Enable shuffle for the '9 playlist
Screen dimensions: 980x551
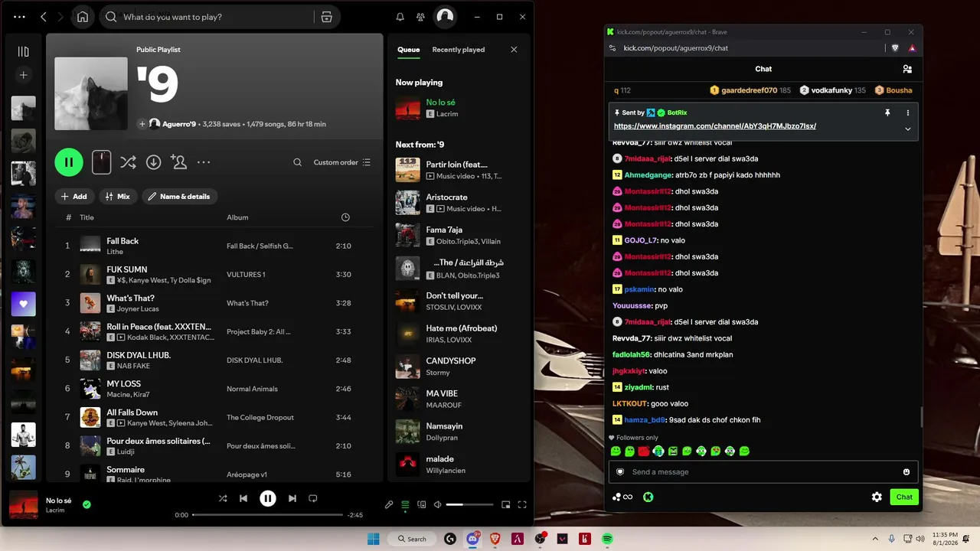coord(128,162)
